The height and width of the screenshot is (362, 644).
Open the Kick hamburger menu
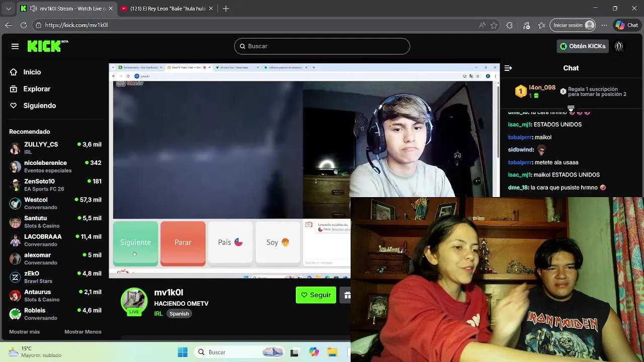pyautogui.click(x=15, y=46)
